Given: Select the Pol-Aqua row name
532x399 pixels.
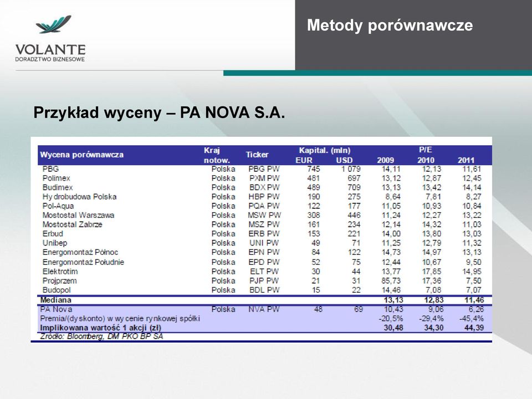Looking at the screenshot, I should (58, 206).
